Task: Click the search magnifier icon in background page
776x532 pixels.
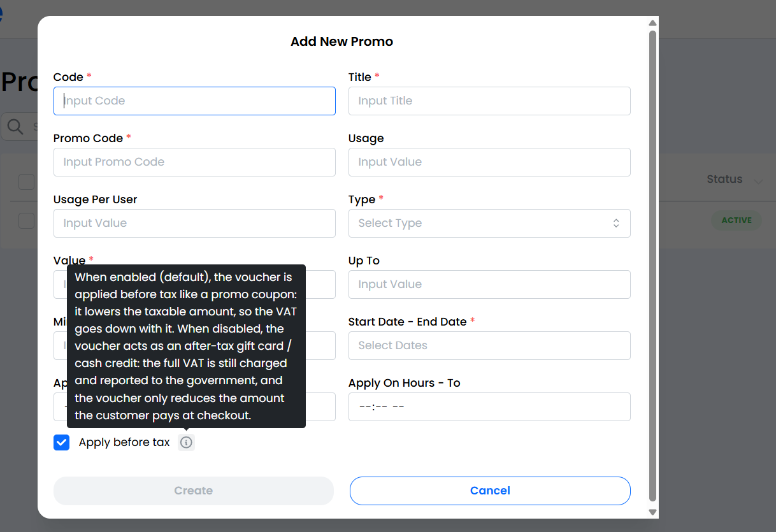Action: pos(15,127)
